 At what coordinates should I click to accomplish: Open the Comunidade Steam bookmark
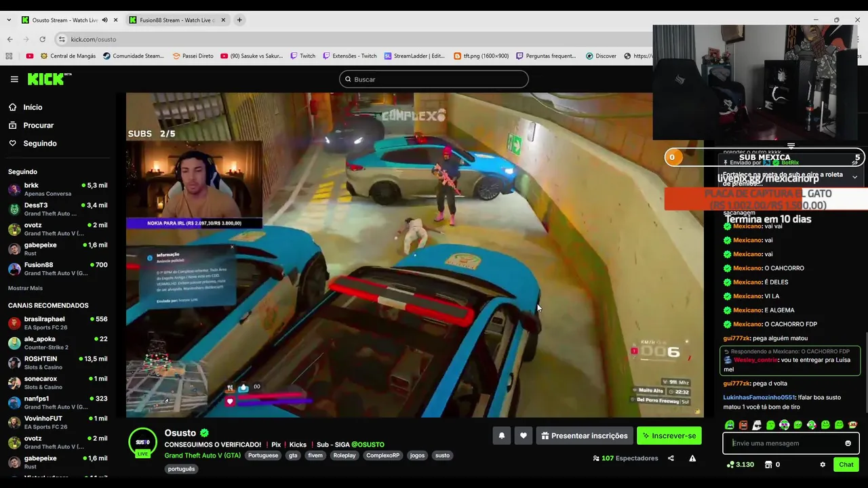(134, 56)
